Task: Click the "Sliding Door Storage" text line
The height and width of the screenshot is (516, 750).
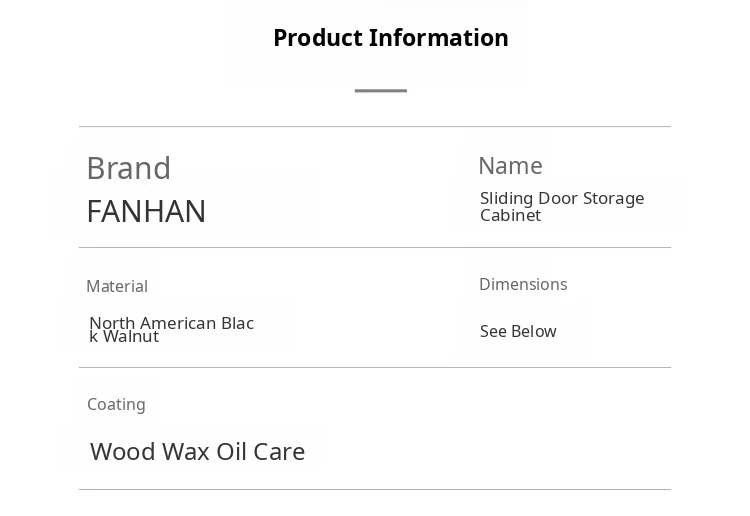Action: (x=562, y=198)
